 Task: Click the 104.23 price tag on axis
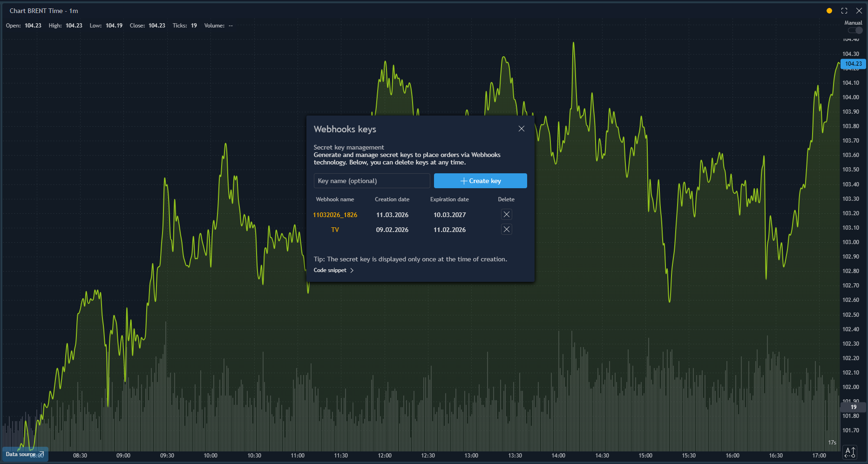click(x=854, y=64)
